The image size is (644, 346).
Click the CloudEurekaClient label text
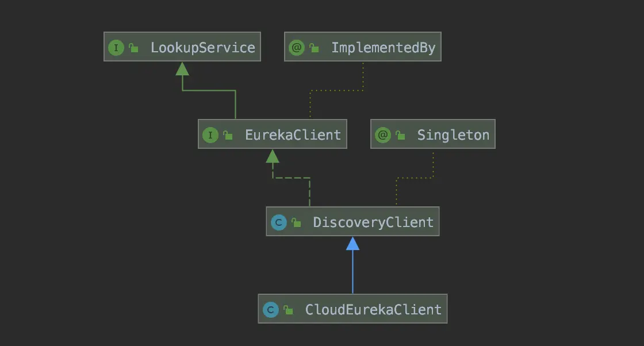coord(373,310)
